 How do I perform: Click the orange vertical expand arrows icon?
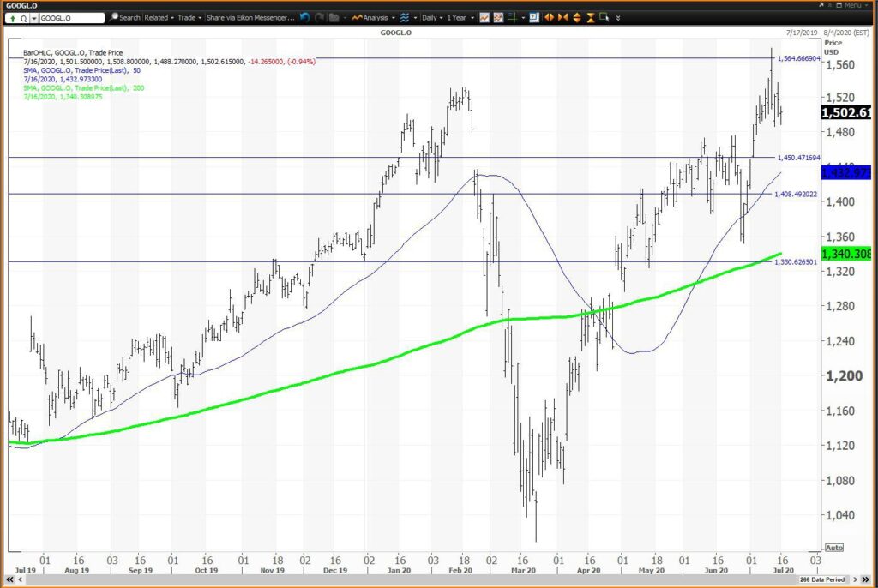pyautogui.click(x=577, y=17)
